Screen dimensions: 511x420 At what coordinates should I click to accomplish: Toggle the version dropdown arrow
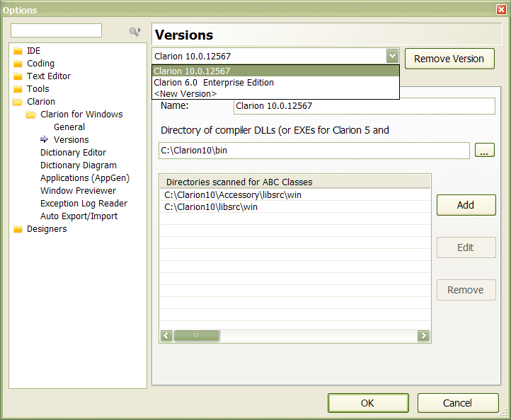(x=392, y=57)
